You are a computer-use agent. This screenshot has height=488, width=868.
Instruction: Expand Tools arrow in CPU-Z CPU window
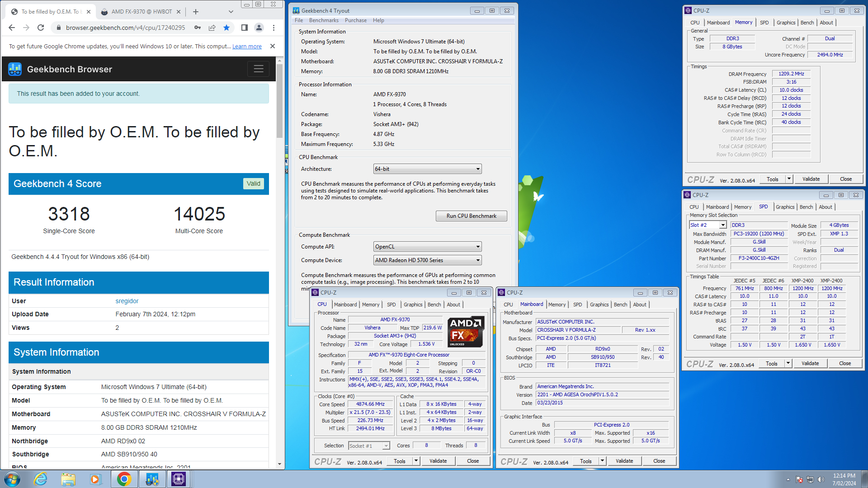pyautogui.click(x=416, y=461)
